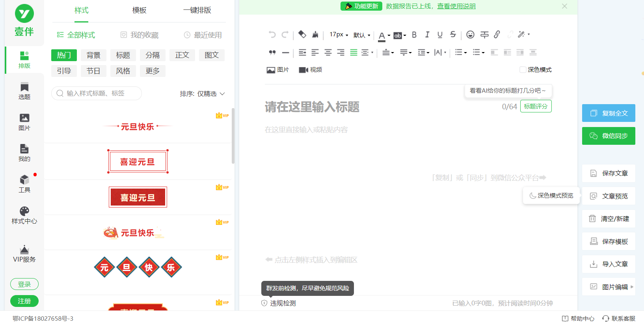This screenshot has width=644, height=329.
Task: Open the letter spacing dropdown
Action: click(440, 52)
